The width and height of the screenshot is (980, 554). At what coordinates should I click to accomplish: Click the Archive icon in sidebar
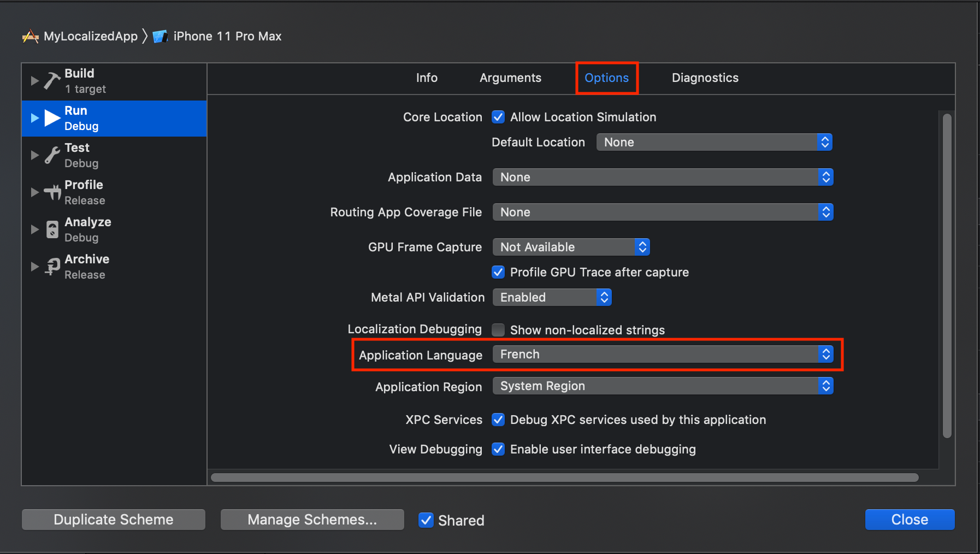point(52,267)
